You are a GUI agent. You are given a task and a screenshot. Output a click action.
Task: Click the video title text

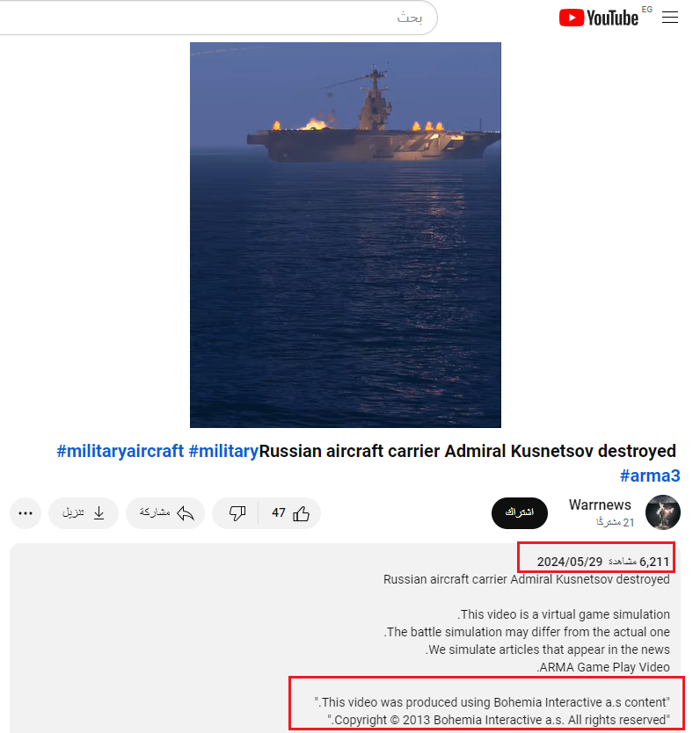(467, 451)
